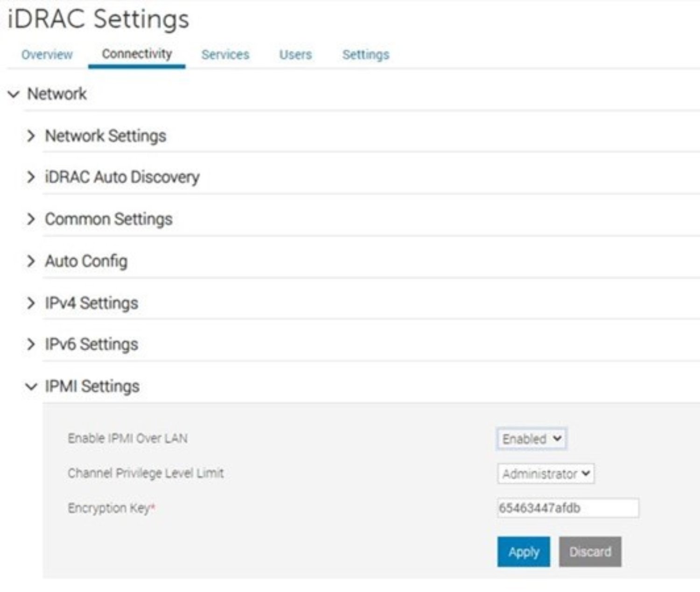Discard the IPMI changes

tap(590, 552)
